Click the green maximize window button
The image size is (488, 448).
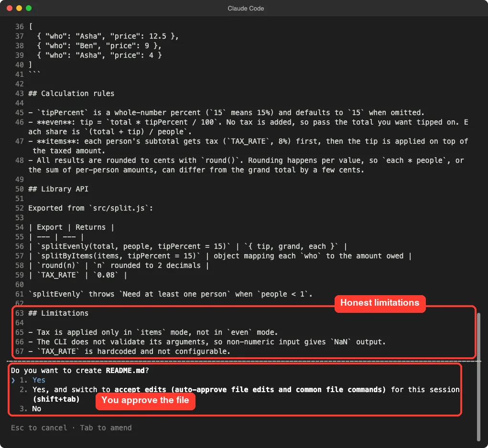click(x=29, y=8)
